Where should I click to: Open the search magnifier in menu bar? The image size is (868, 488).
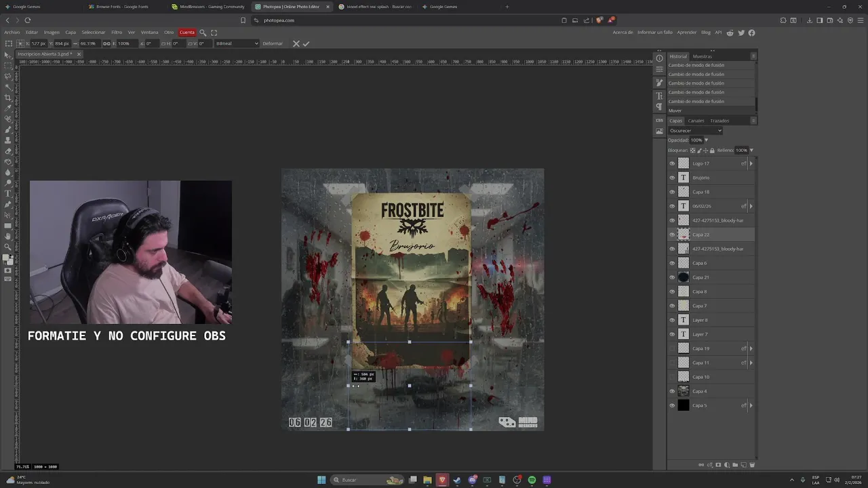pyautogui.click(x=203, y=33)
